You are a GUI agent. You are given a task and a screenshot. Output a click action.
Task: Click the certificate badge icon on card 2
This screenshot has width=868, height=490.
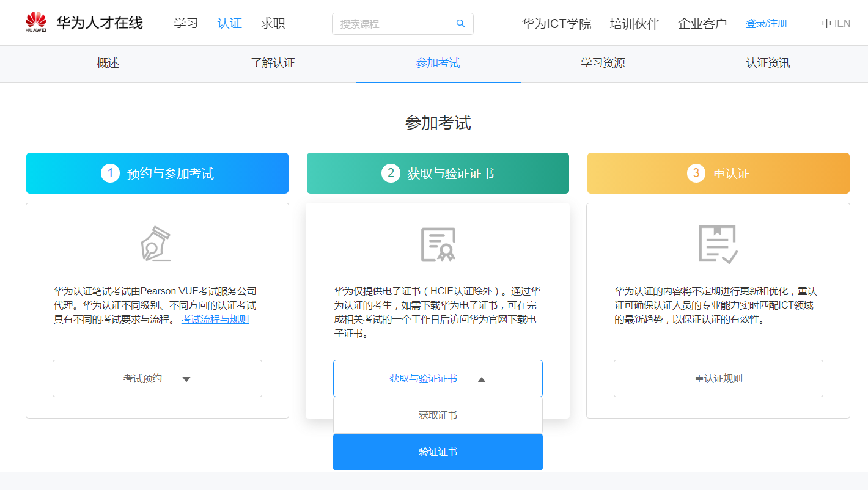438,243
